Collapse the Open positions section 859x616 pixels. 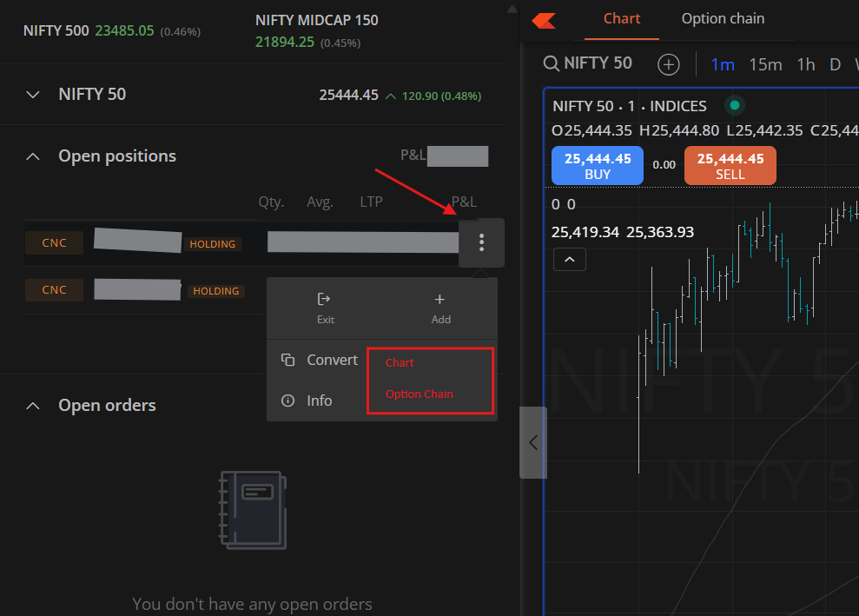click(x=33, y=156)
